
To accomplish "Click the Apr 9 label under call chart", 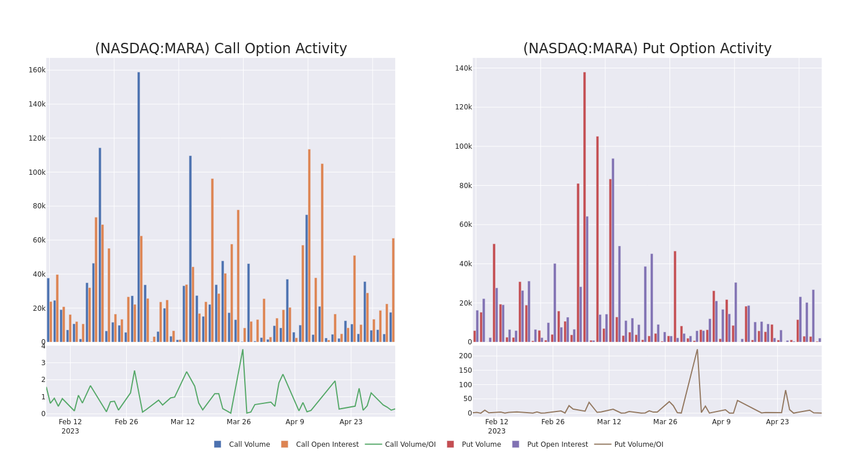I will pos(295,422).
